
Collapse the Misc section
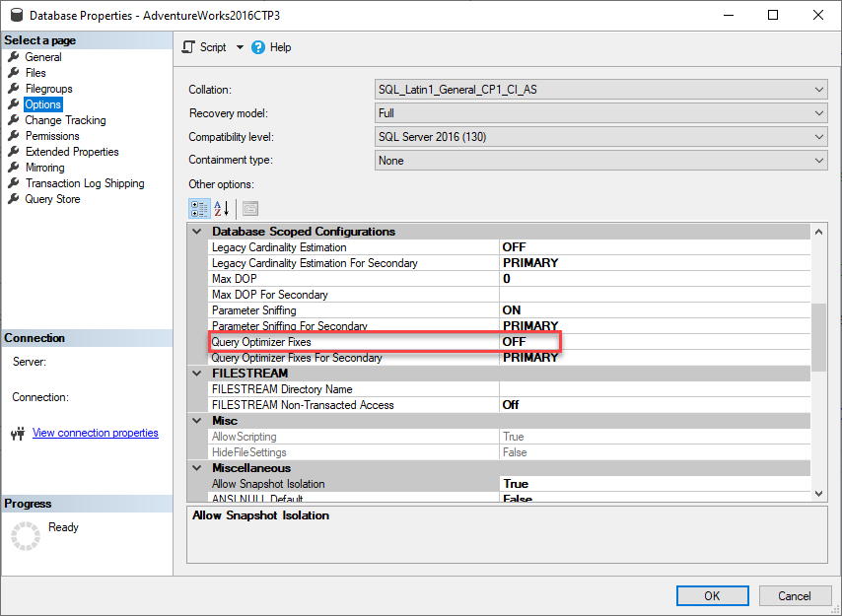[197, 421]
